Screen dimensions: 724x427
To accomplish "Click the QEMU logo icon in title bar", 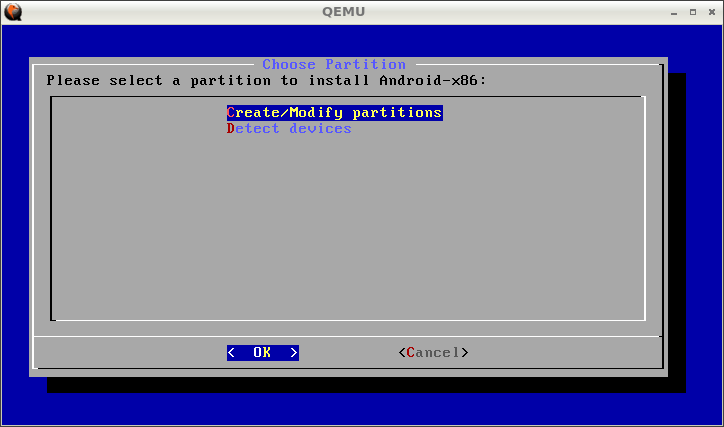I will pos(13,12).
